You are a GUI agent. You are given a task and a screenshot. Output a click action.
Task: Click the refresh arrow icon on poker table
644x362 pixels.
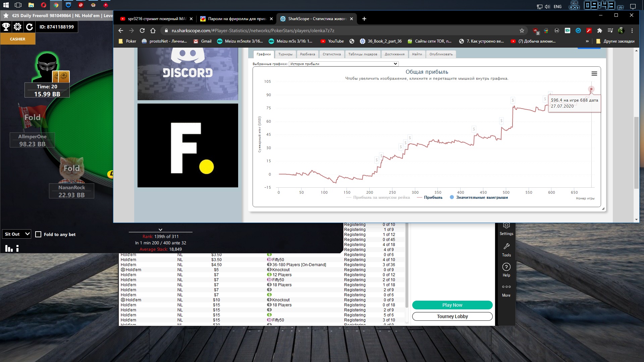click(30, 27)
